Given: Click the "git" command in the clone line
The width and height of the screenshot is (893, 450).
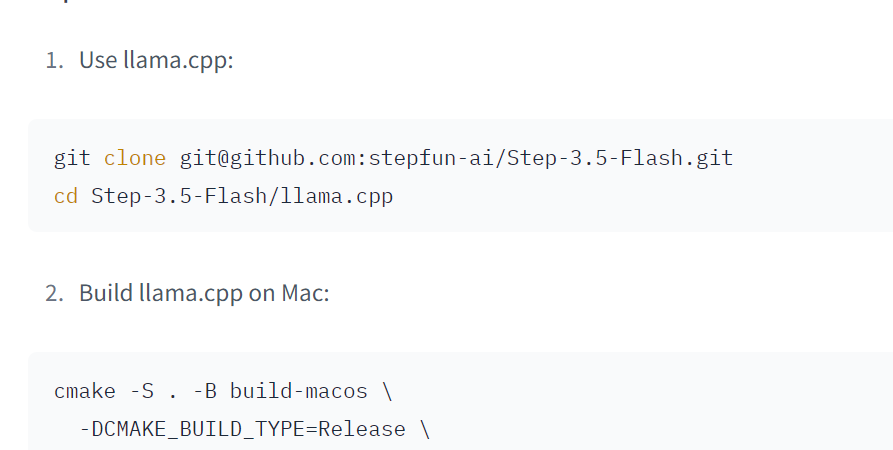Looking at the screenshot, I should click(72, 158).
